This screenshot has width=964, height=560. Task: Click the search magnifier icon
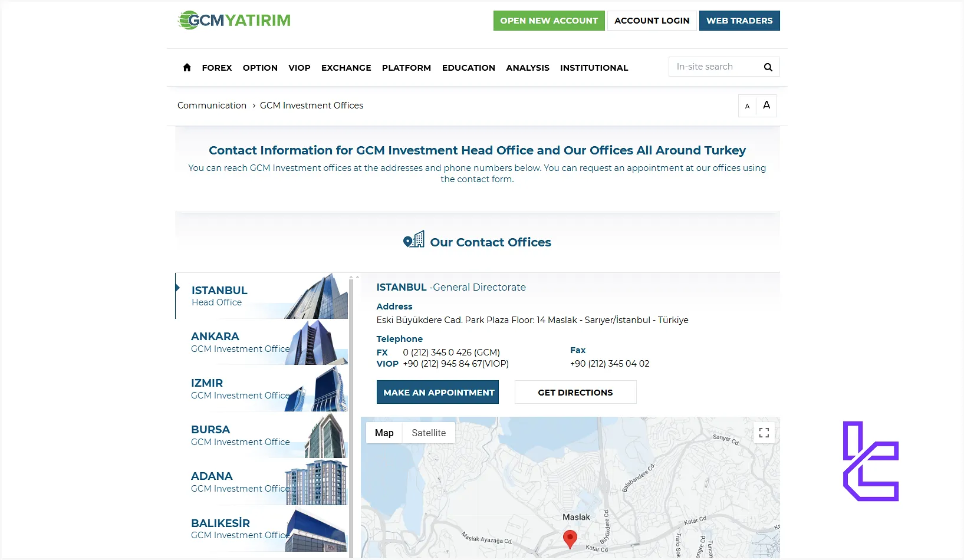tap(768, 67)
